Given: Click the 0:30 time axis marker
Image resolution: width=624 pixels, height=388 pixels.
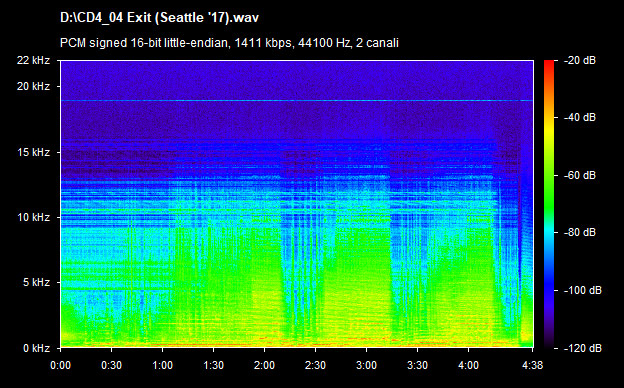Looking at the screenshot, I should 111,365.
